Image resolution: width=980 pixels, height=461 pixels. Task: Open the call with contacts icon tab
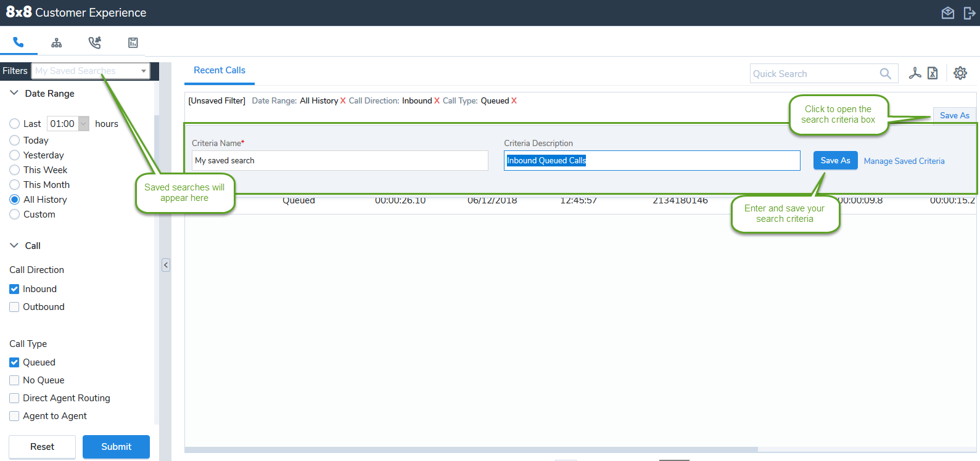94,43
